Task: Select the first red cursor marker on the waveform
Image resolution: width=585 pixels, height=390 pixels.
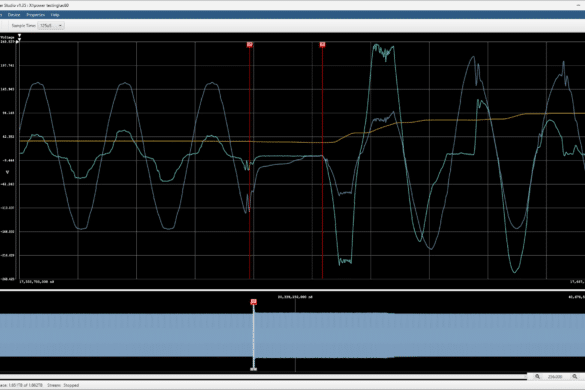Action: coord(250,45)
